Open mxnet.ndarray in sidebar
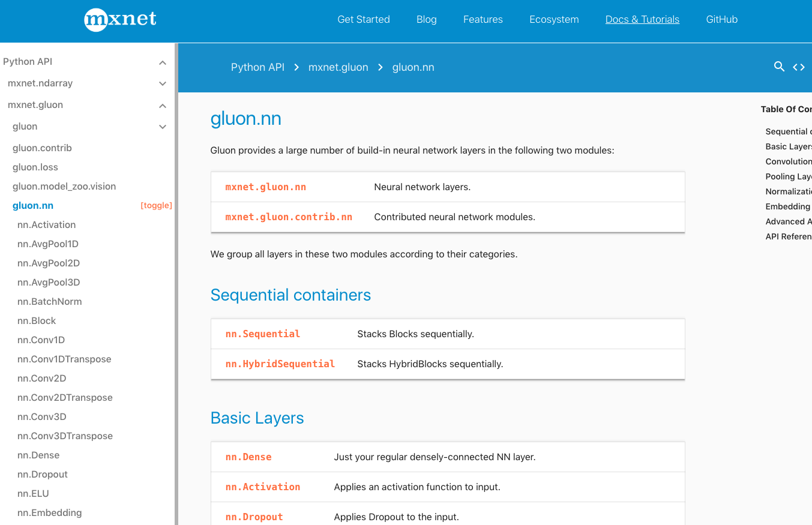 [x=40, y=83]
